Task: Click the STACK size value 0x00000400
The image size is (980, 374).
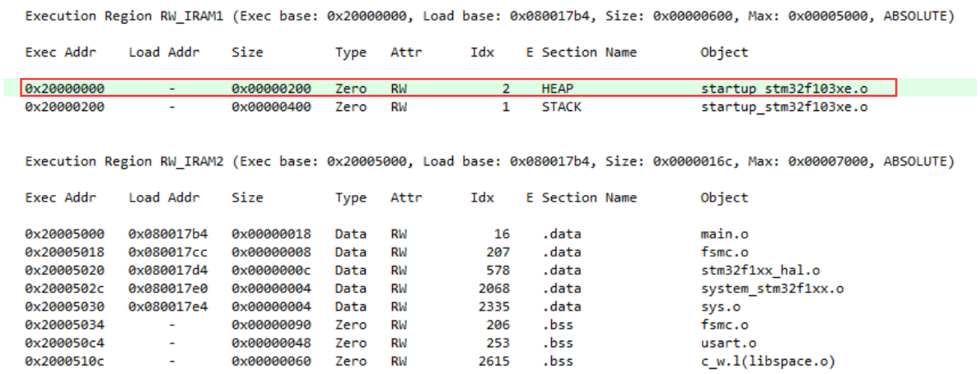Action: coord(271,106)
